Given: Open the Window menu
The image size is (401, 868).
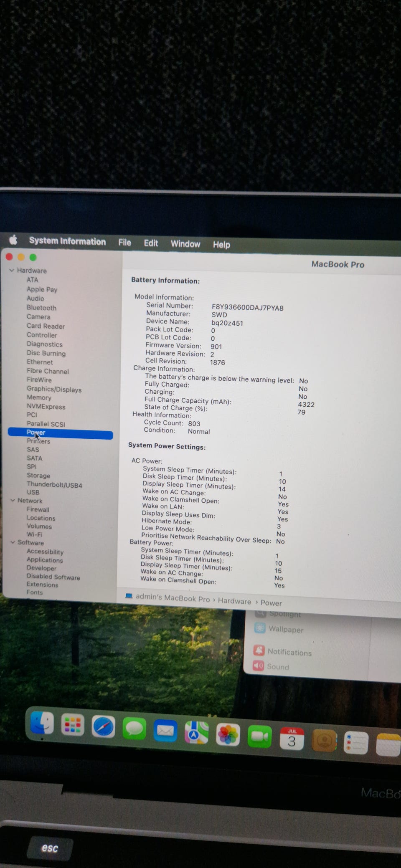Looking at the screenshot, I should (x=185, y=244).
